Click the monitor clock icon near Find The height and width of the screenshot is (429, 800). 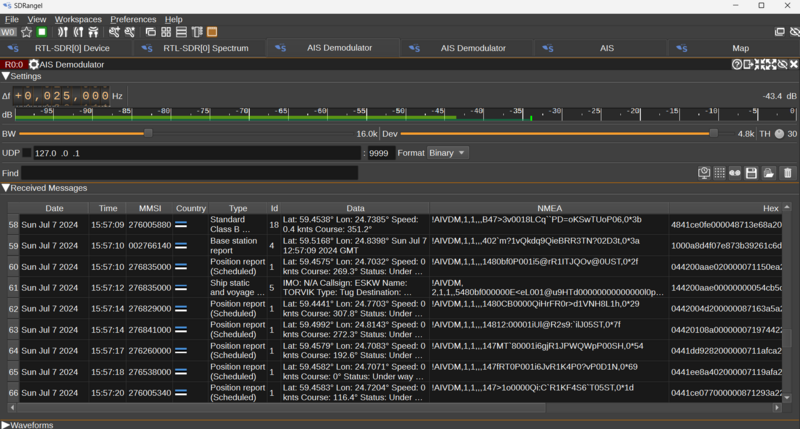click(704, 173)
